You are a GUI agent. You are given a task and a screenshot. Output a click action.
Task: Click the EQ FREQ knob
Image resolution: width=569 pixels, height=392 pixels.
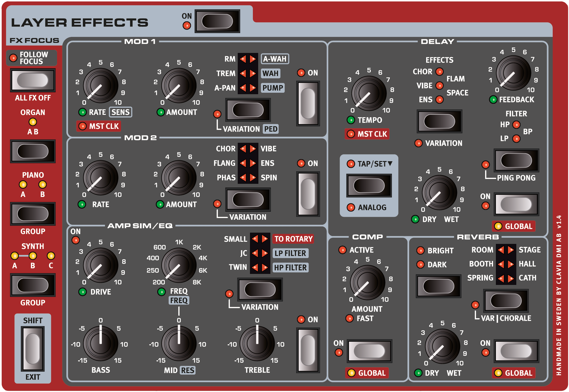pos(179,265)
